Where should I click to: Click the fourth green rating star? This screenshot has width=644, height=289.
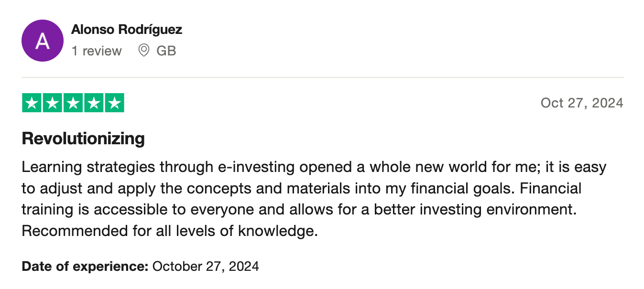click(93, 103)
